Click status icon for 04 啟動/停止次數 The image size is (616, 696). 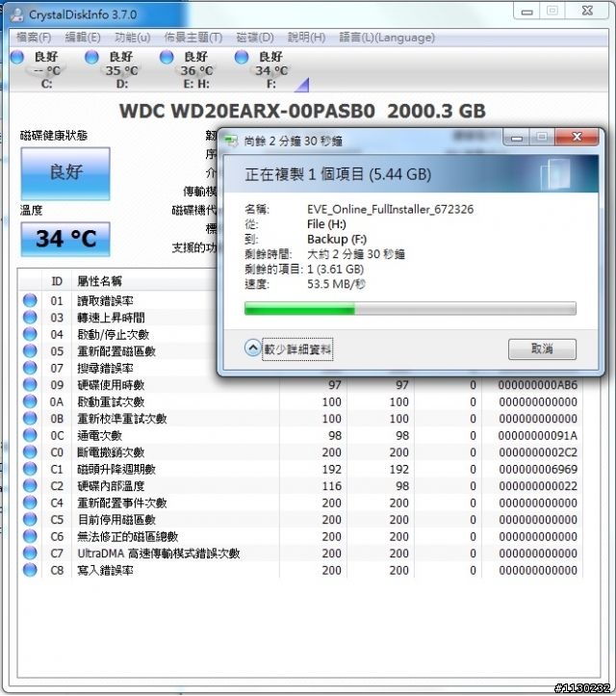(30, 334)
